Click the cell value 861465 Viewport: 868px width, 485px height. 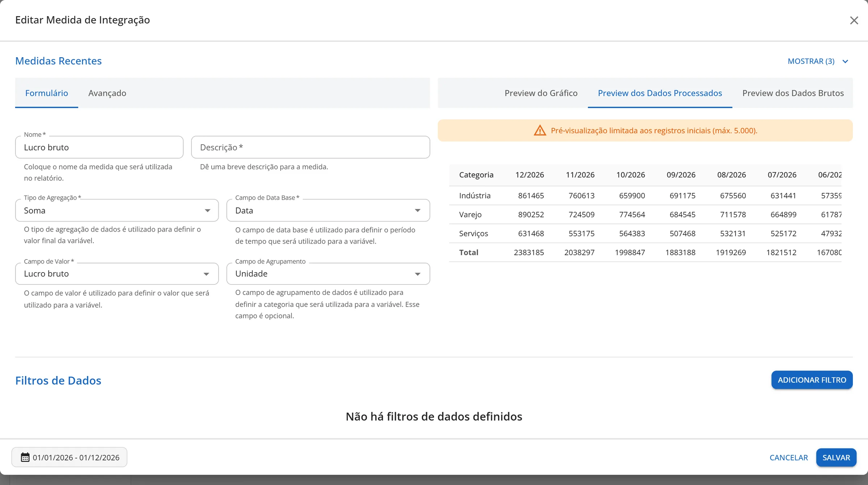click(x=531, y=196)
